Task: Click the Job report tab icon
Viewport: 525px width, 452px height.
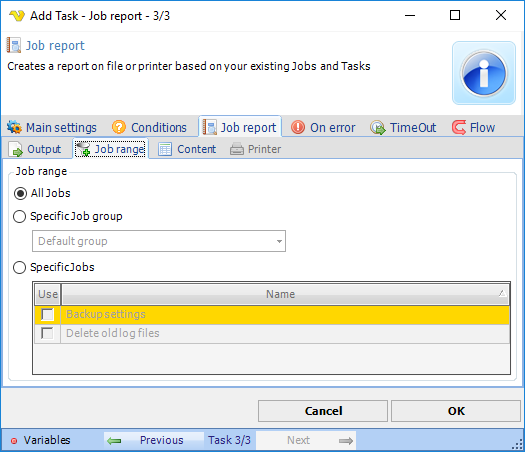Action: (210, 128)
